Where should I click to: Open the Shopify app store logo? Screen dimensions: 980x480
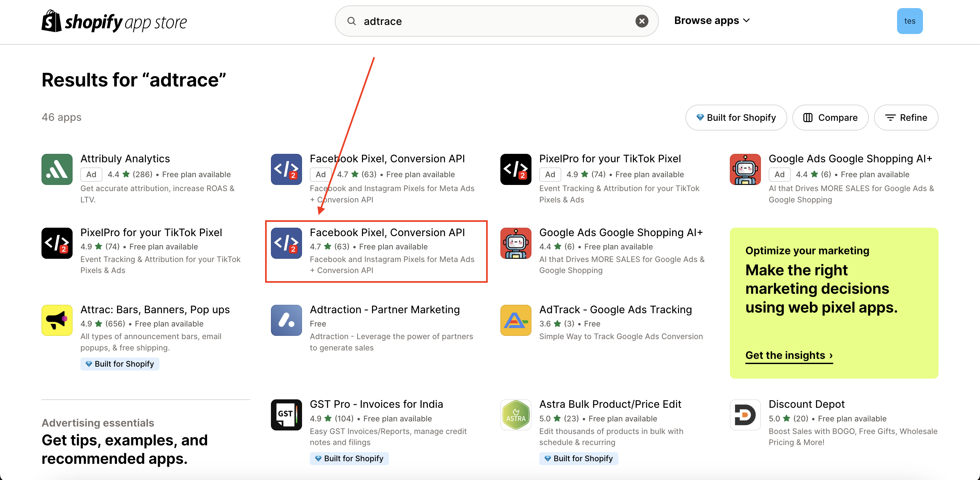(x=114, y=21)
